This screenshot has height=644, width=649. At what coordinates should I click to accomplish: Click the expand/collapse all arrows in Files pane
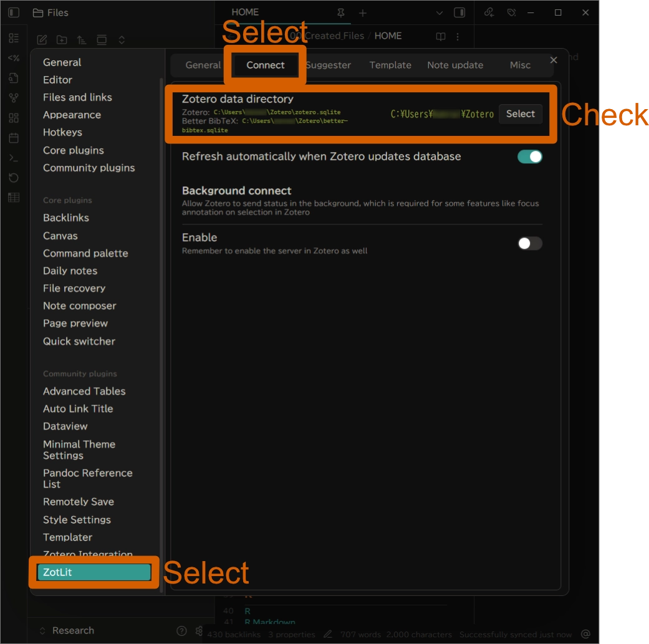click(122, 40)
